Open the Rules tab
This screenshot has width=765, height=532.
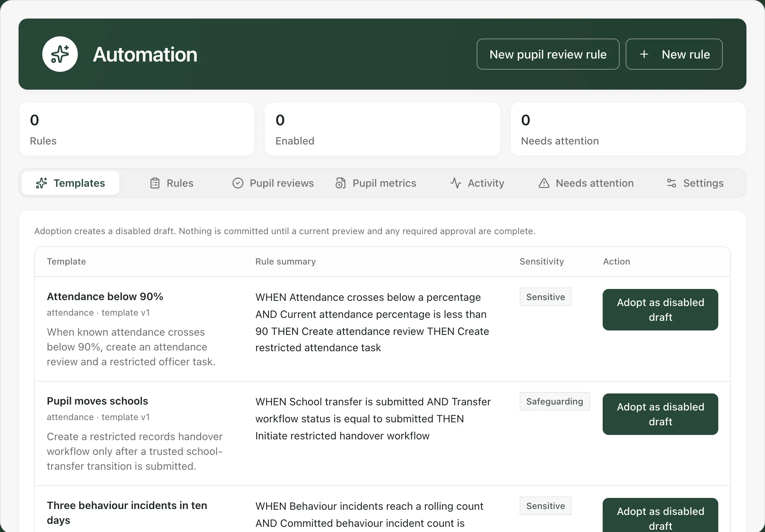coord(172,183)
